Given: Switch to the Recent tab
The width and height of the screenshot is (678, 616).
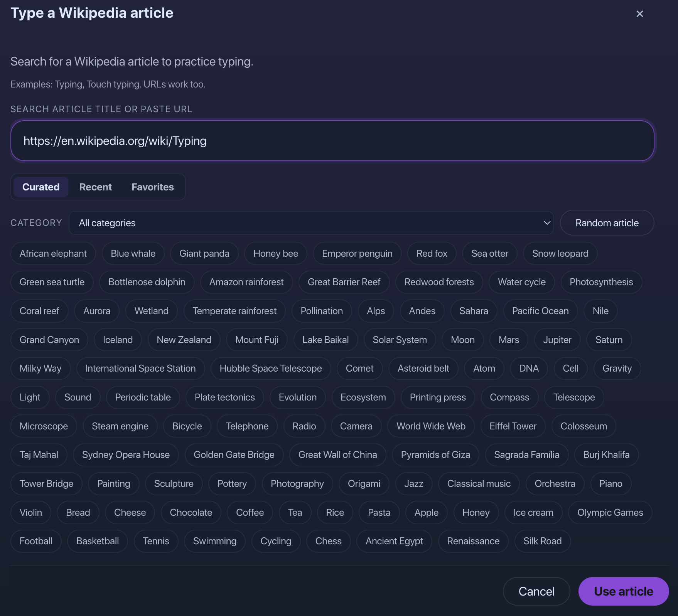Looking at the screenshot, I should [95, 187].
